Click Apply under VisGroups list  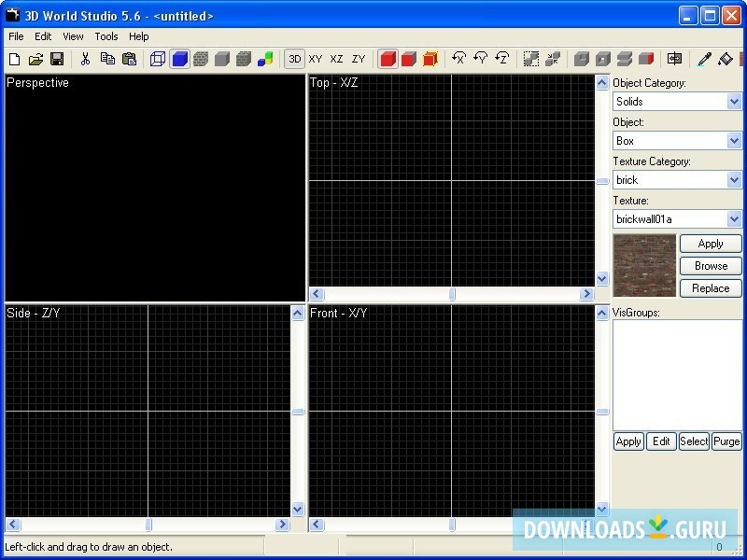pyautogui.click(x=628, y=441)
